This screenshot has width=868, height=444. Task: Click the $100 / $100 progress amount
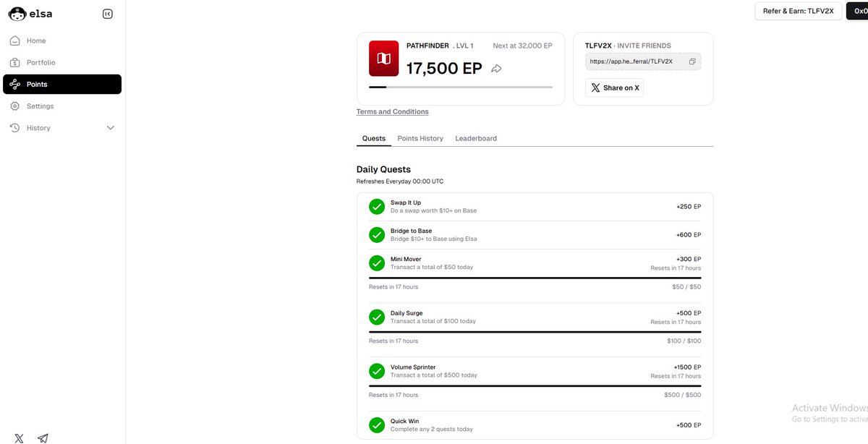(684, 341)
